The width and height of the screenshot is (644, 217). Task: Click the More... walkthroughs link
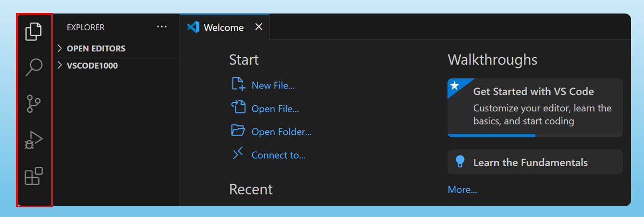click(462, 189)
